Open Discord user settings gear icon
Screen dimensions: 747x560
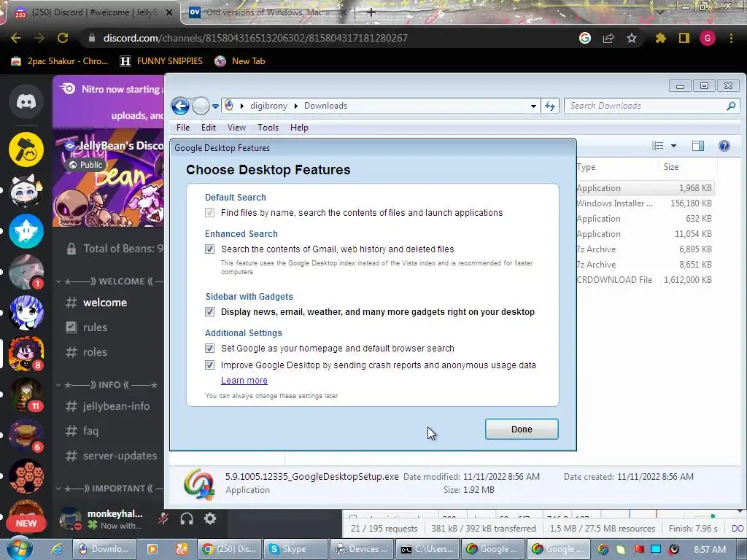(x=210, y=518)
